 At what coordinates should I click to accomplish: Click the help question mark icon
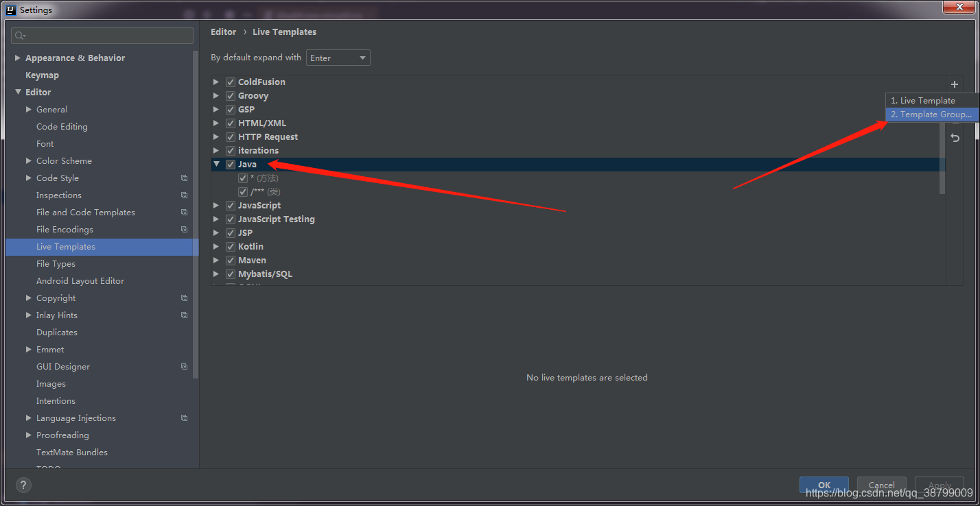pos(23,485)
